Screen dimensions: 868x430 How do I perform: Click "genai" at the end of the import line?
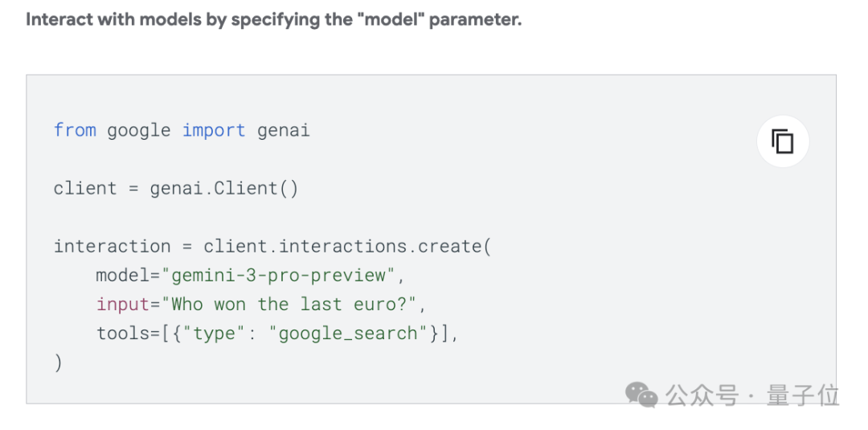coord(284,130)
